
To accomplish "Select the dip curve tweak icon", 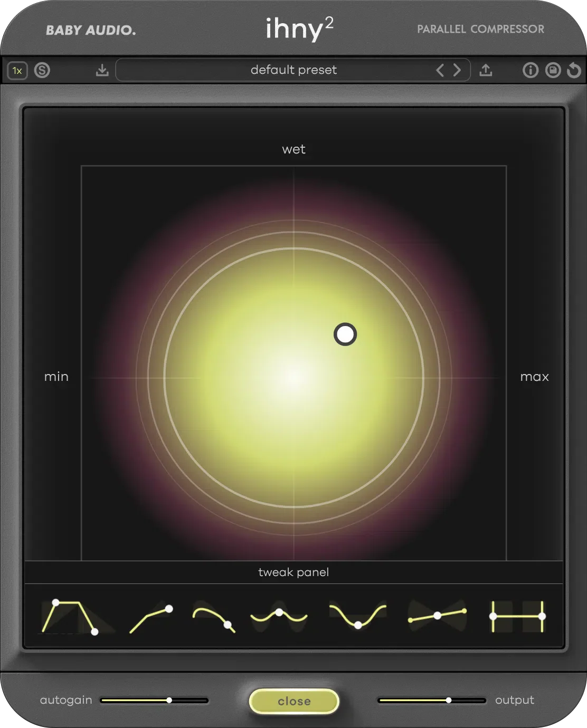I will pyautogui.click(x=358, y=616).
